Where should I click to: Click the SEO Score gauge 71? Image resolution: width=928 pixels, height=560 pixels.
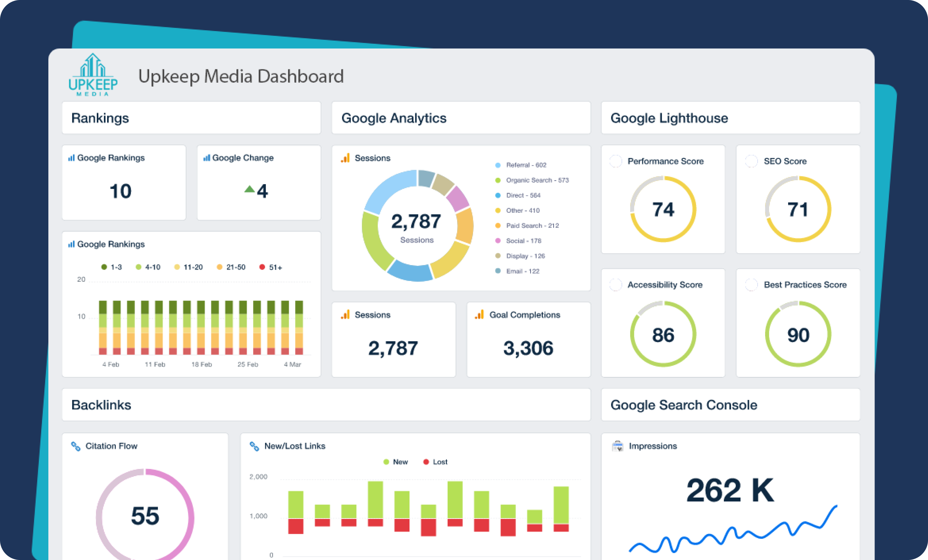(798, 209)
